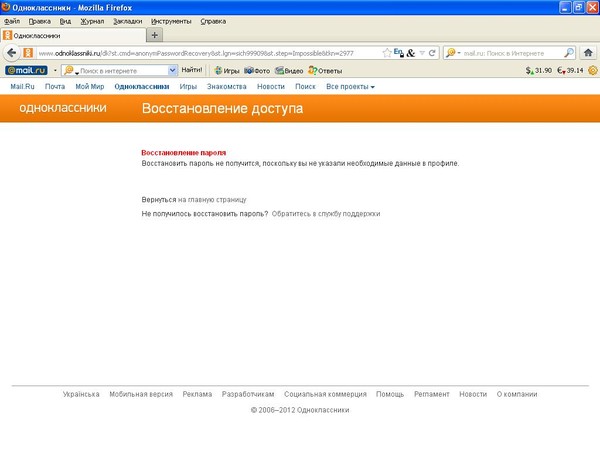Go to the Firefox home page icon

(588, 53)
